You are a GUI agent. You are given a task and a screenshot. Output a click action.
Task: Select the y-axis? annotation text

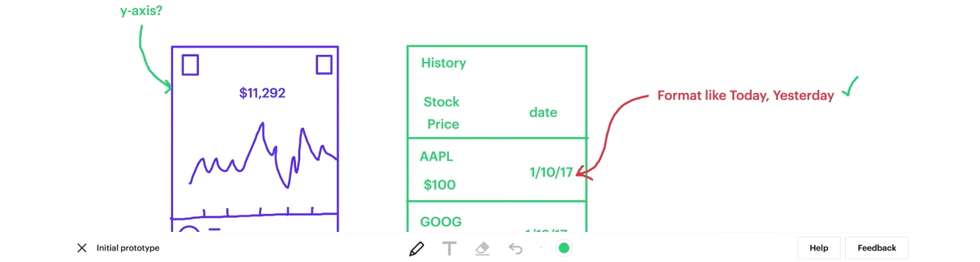point(141,10)
